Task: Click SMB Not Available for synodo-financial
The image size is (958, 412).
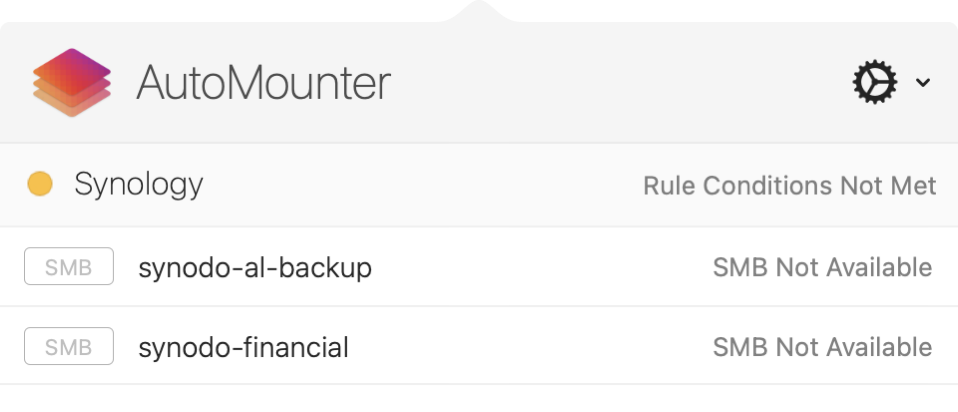Action: pyautogui.click(x=822, y=347)
